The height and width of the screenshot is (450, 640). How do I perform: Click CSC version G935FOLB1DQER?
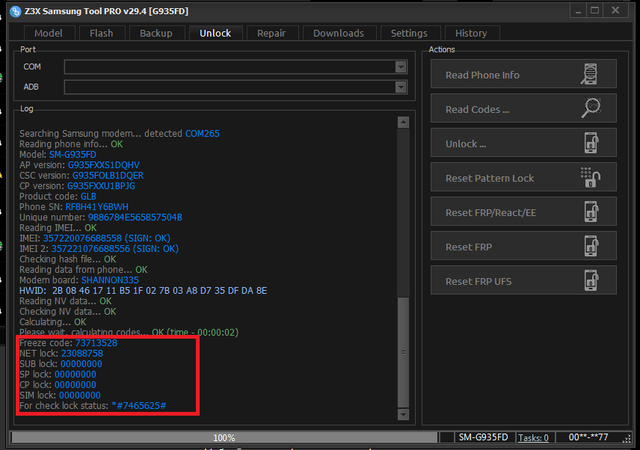[108, 176]
